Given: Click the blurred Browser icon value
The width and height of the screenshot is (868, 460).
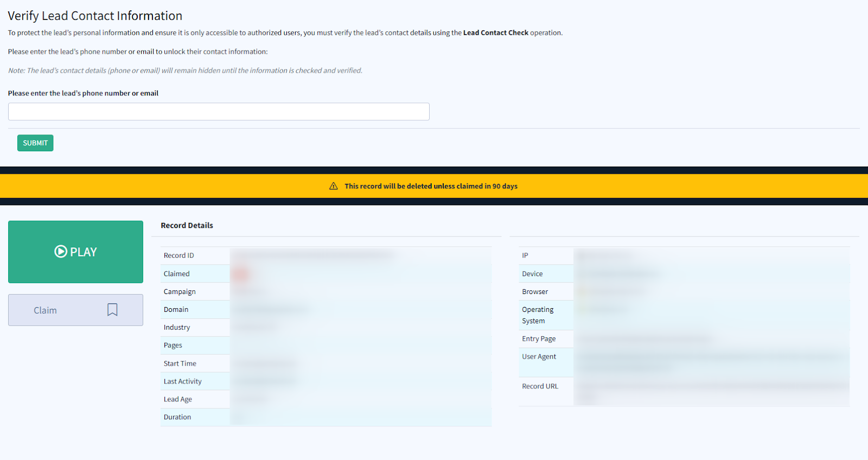Looking at the screenshot, I should [584, 292].
